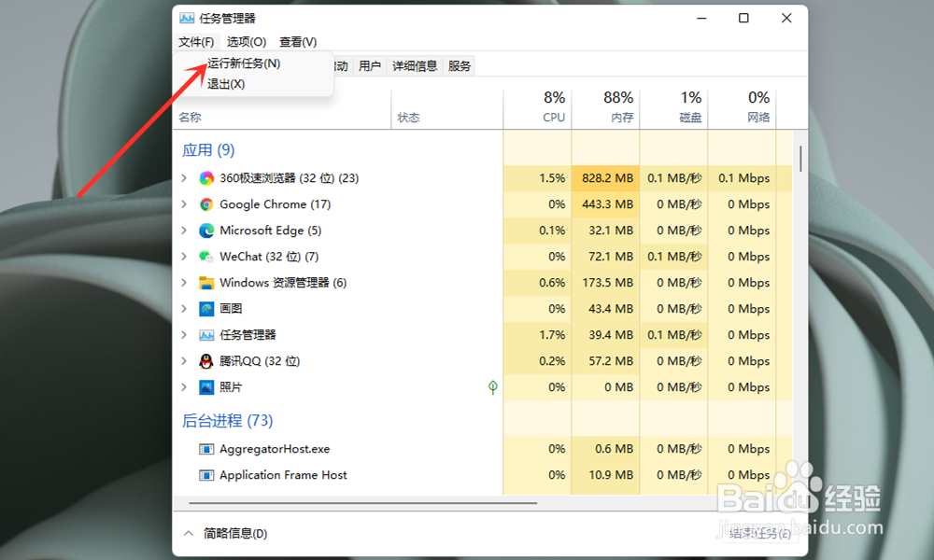Switch to the 服务 tab
The height and width of the screenshot is (560, 934).
[460, 66]
